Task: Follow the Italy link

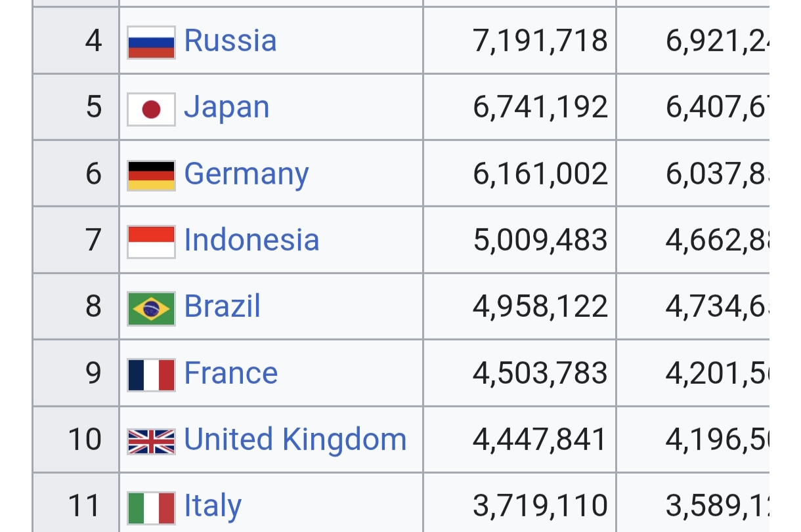Action: click(x=213, y=507)
